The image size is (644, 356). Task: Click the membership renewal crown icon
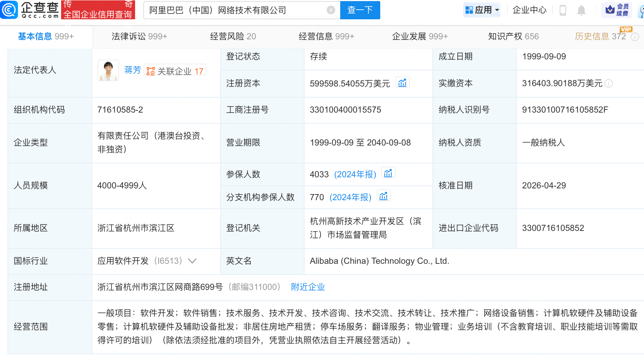pos(610,10)
